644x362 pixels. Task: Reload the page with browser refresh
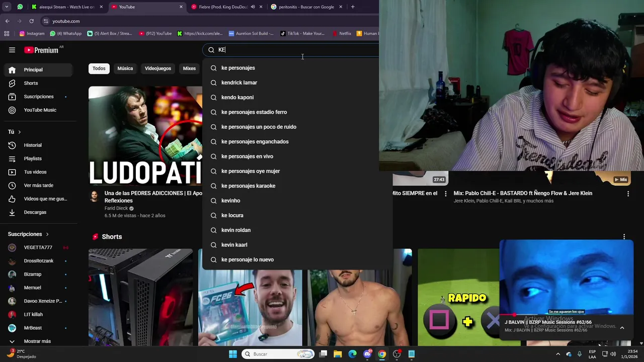[31, 21]
